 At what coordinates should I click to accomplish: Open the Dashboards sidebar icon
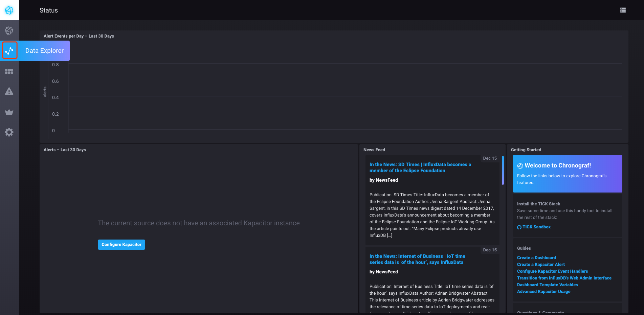(x=9, y=71)
